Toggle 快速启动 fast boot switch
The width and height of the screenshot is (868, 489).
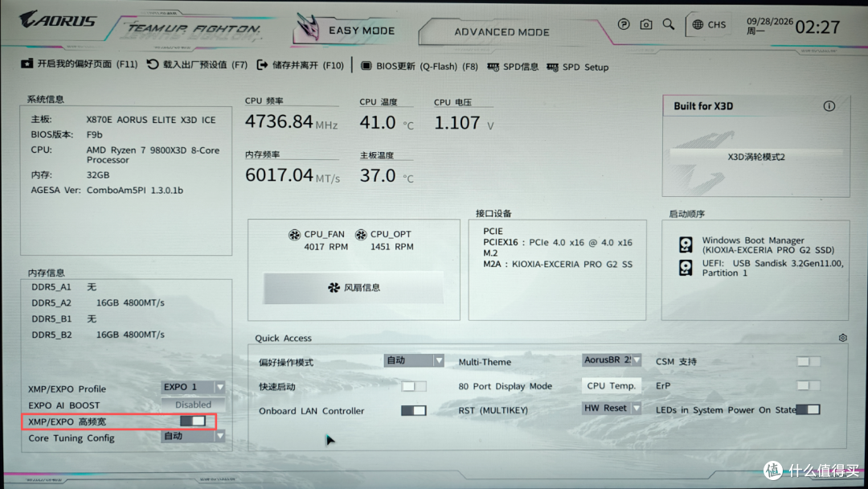point(414,386)
